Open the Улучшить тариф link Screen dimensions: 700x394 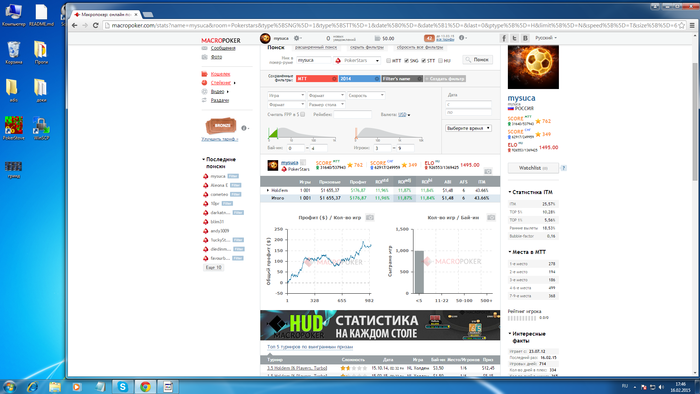[220, 139]
